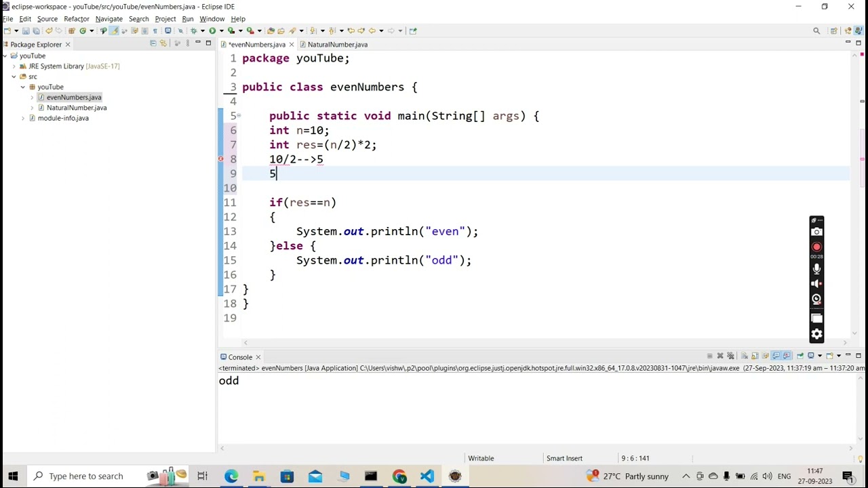Image resolution: width=868 pixels, height=488 pixels.
Task: Minimize the Console view
Action: [848, 355]
